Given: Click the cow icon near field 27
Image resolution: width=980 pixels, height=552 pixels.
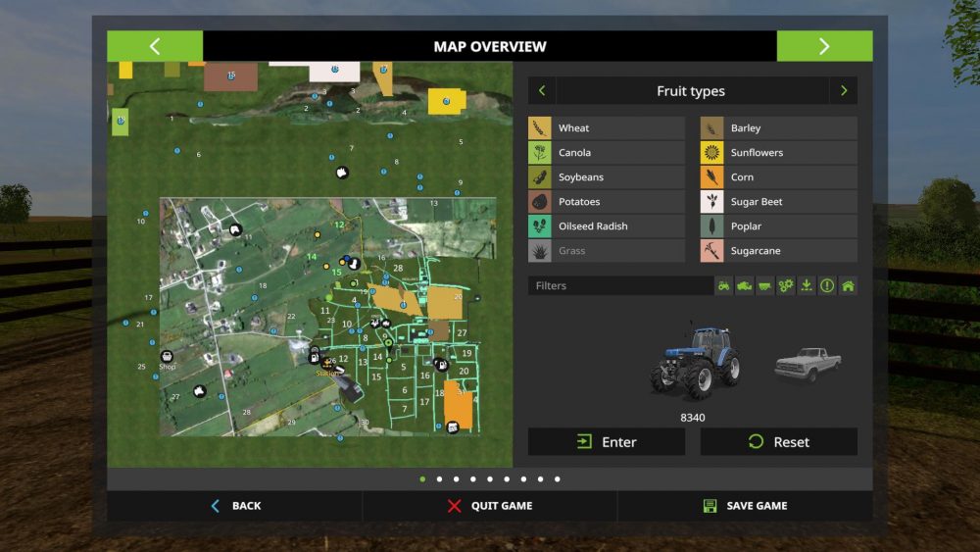Looking at the screenshot, I should tap(199, 391).
